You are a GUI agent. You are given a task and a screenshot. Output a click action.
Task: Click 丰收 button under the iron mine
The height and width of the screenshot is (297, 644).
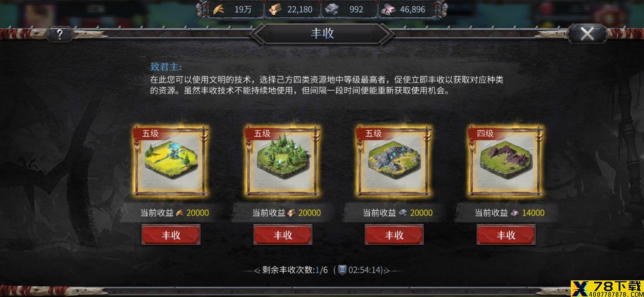click(506, 235)
